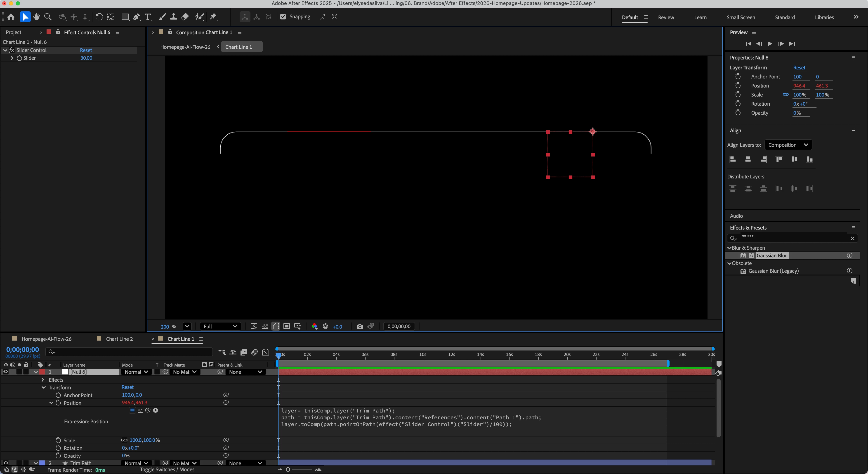Select the Pen tool
This screenshot has width=868, height=474.
coord(137,17)
